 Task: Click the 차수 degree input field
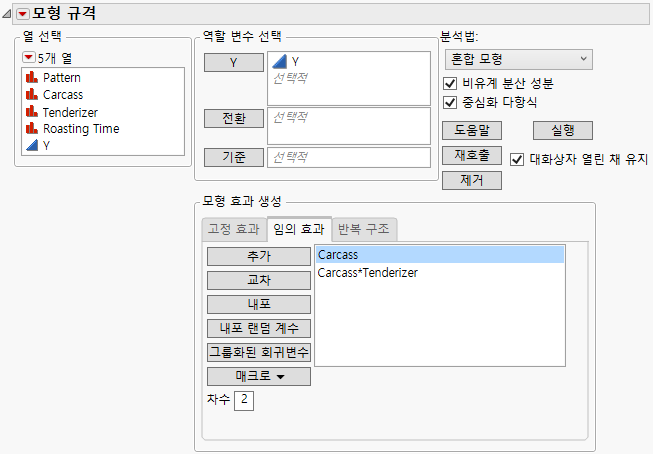click(245, 401)
